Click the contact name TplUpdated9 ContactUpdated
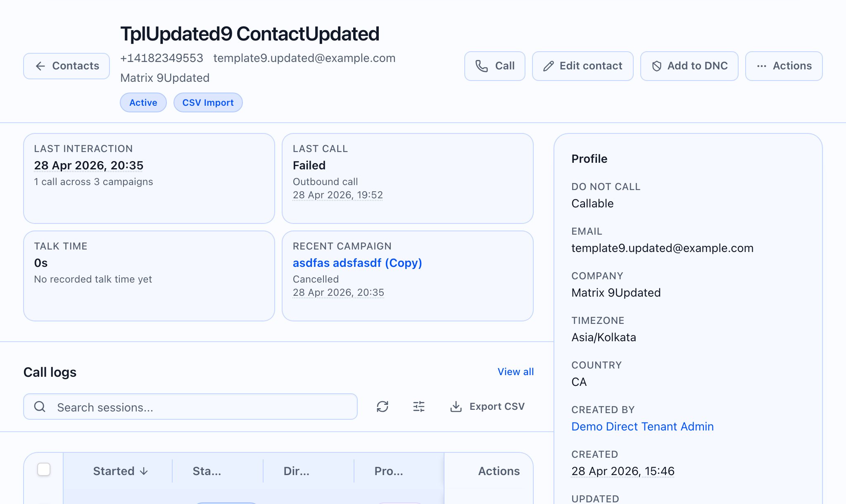This screenshot has width=846, height=504. coord(250,34)
